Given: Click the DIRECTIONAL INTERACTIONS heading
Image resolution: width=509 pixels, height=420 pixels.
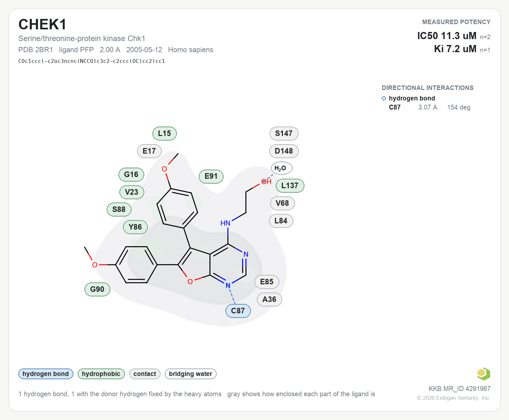Looking at the screenshot, I should [x=427, y=88].
